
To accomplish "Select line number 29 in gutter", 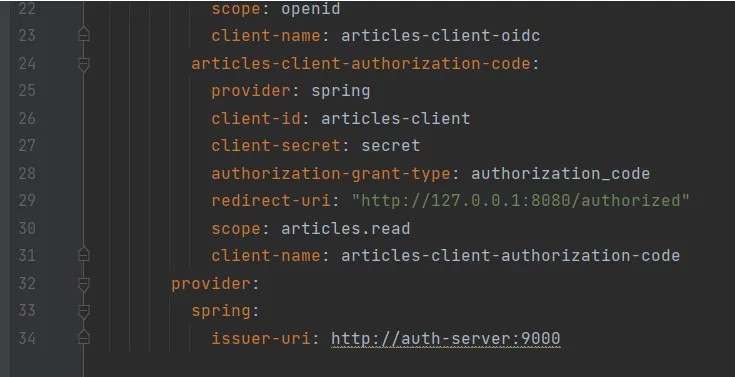I will point(27,201).
